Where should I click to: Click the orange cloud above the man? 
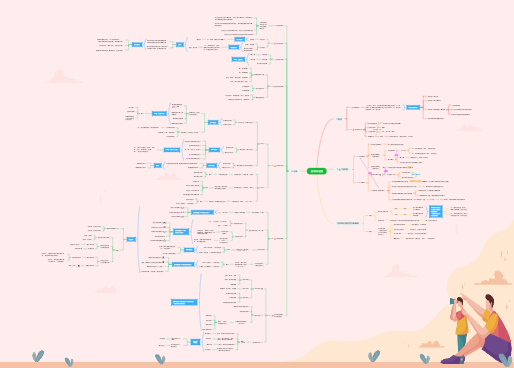(493, 278)
